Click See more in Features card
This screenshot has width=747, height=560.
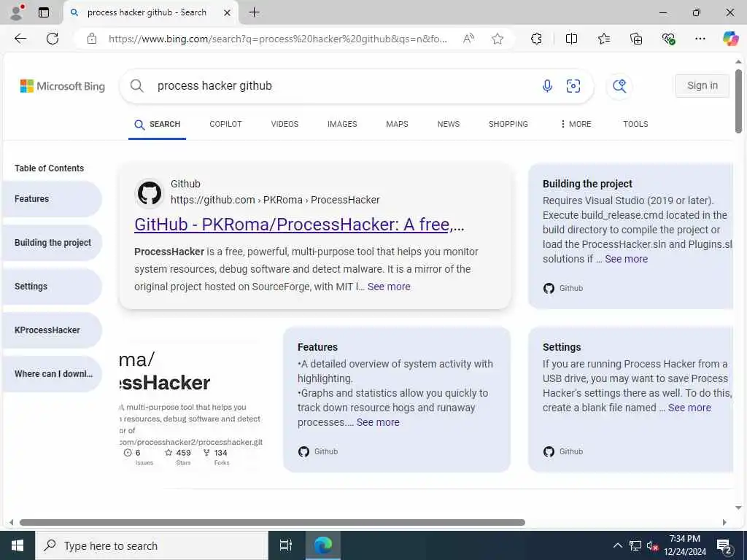pos(378,422)
